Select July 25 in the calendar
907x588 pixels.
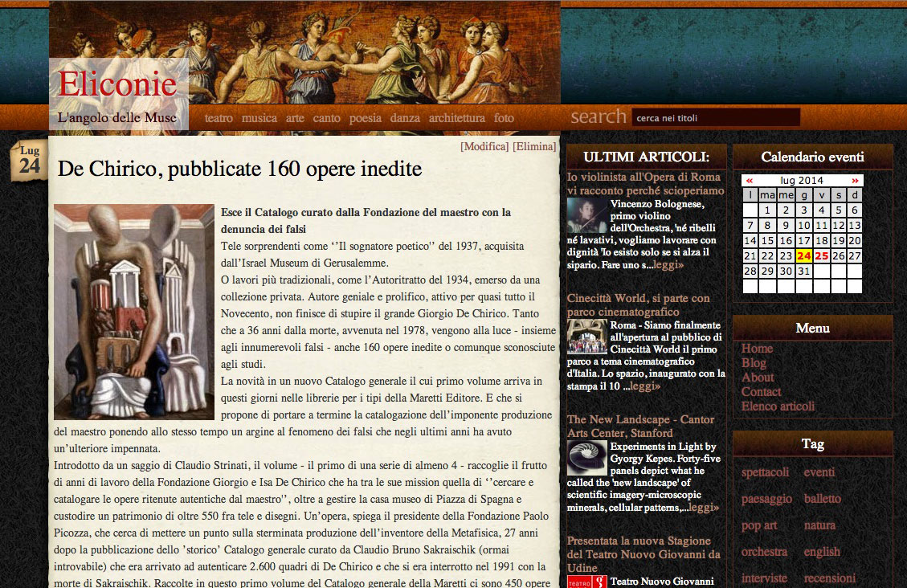pyautogui.click(x=821, y=255)
